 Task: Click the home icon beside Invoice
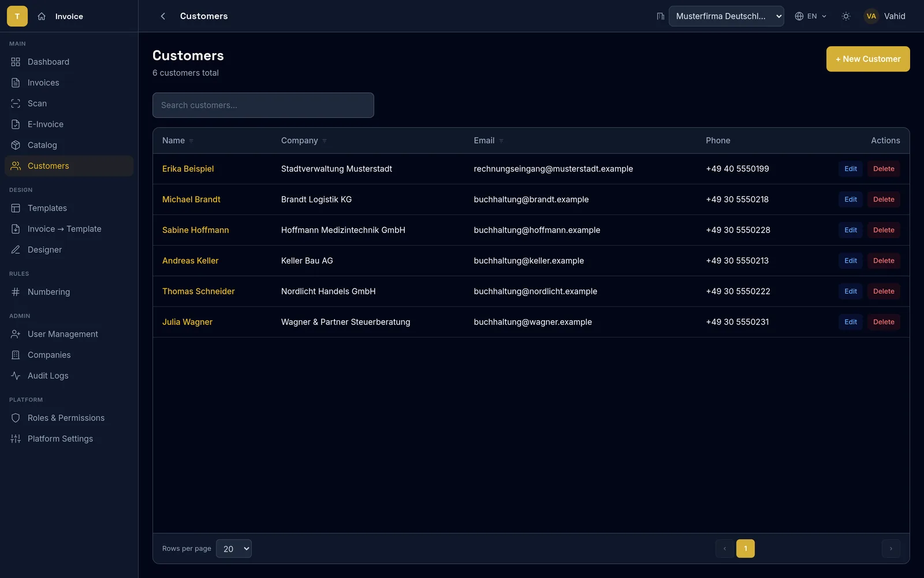pos(42,16)
